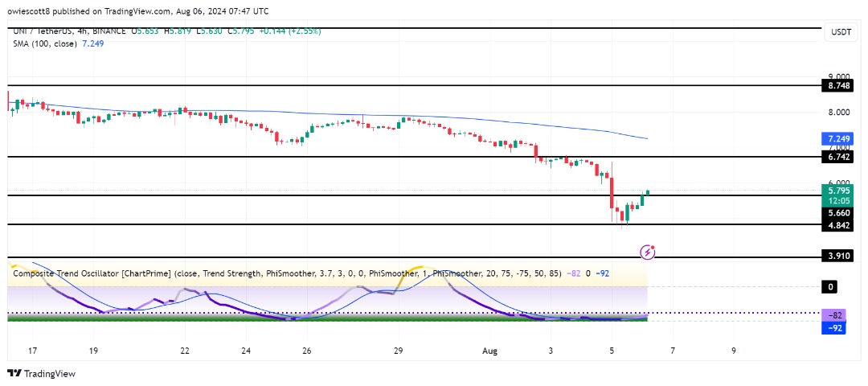Select the 6.742 price level label
The width and height of the screenshot is (868, 386).
tap(837, 158)
